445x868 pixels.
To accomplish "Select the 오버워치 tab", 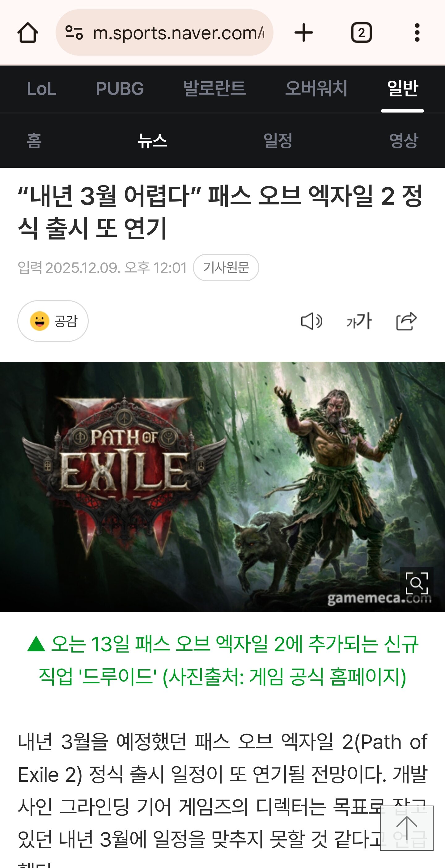I will pos(316,89).
